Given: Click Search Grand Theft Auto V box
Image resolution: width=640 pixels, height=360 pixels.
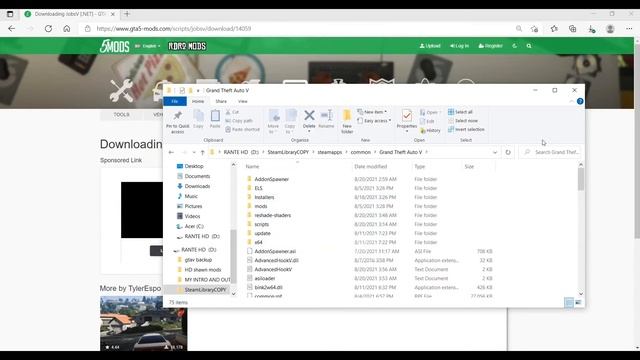Looking at the screenshot, I should click(x=551, y=152).
